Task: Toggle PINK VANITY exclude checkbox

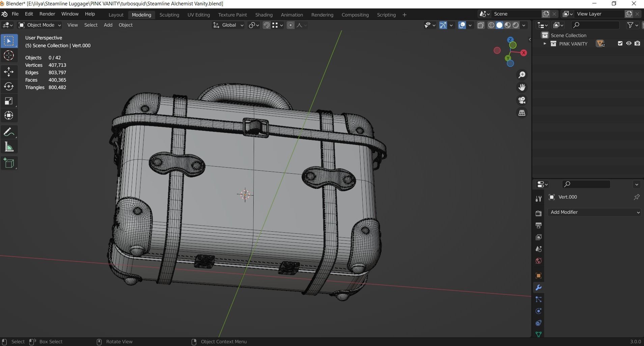Action: pos(620,44)
